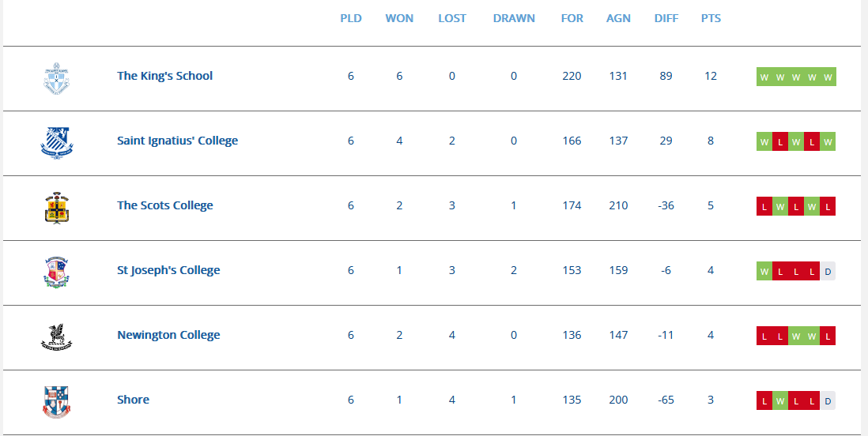
Task: Click the grey D badge in St Joseph's form
Action: click(828, 271)
